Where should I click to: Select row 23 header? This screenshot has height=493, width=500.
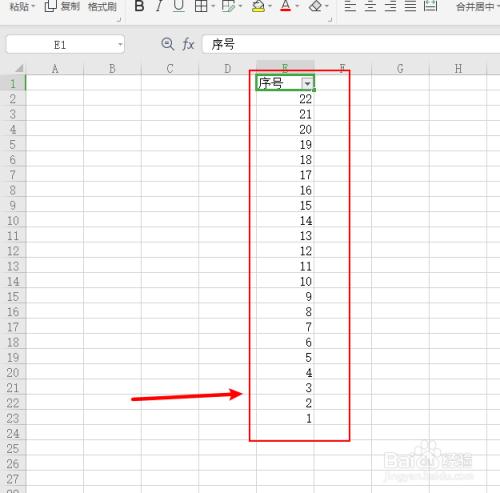point(13,418)
